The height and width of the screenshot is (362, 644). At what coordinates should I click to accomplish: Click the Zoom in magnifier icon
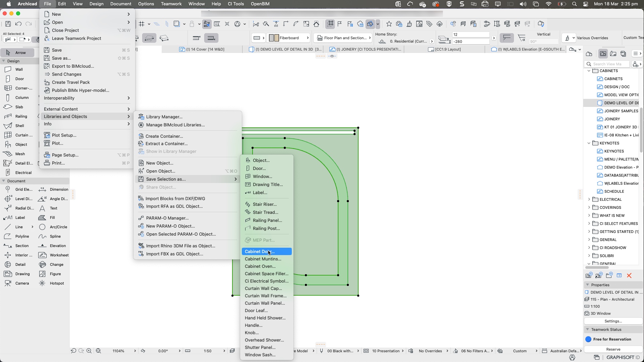pyautogui.click(x=89, y=351)
